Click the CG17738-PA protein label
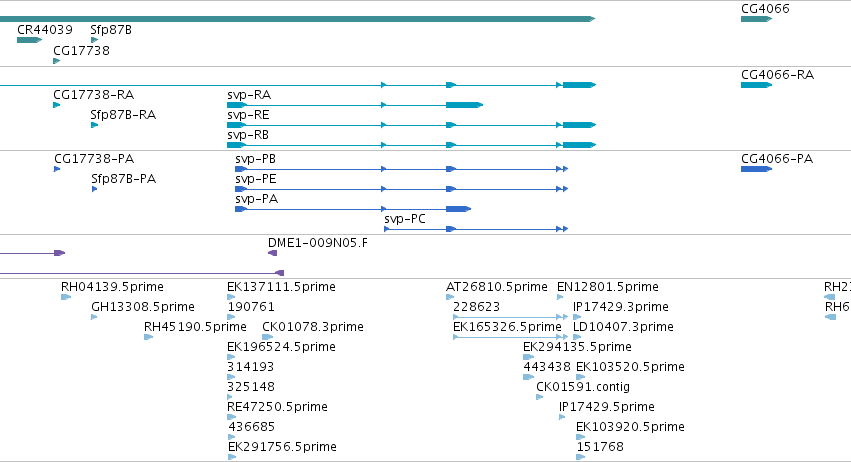851x462 pixels. 94,159
